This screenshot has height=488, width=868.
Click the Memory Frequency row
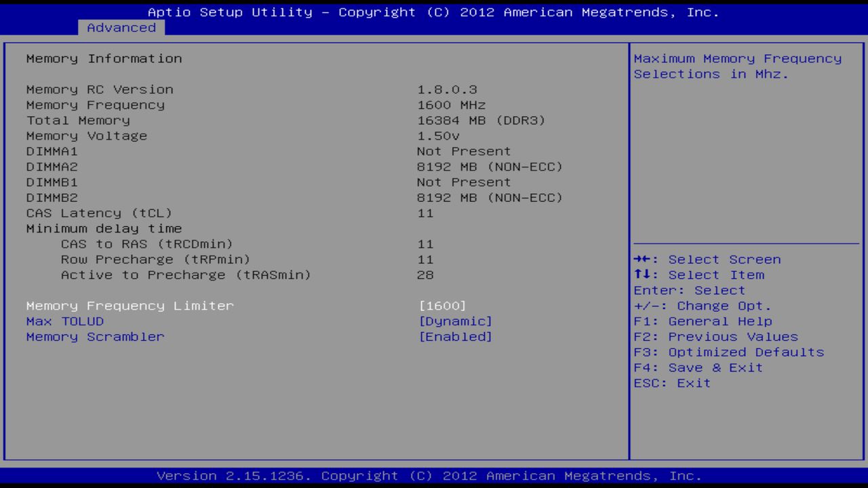pyautogui.click(x=95, y=104)
